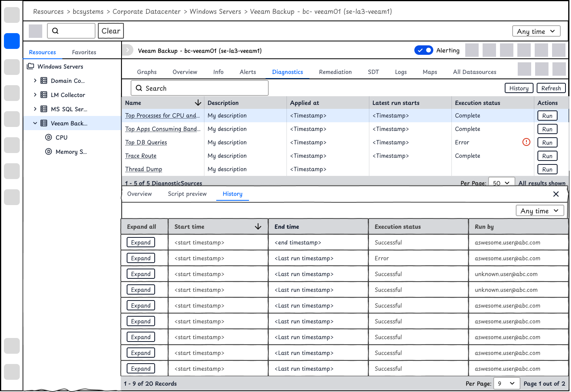
Task: Click the Refresh button
Action: coord(551,88)
